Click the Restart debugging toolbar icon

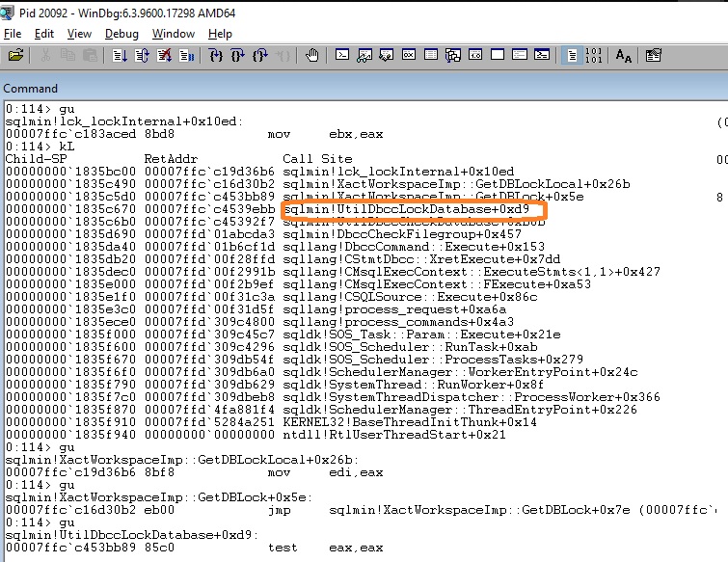pyautogui.click(x=142, y=56)
